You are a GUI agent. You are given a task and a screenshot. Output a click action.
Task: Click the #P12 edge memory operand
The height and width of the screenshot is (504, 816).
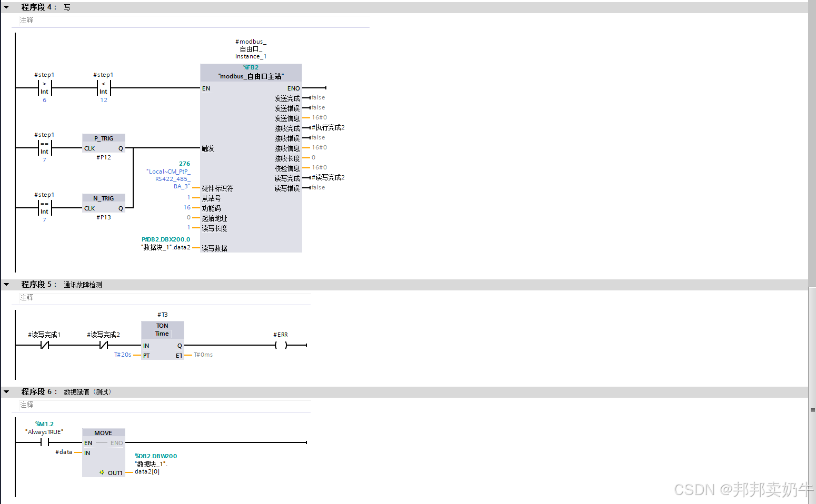[x=104, y=157]
